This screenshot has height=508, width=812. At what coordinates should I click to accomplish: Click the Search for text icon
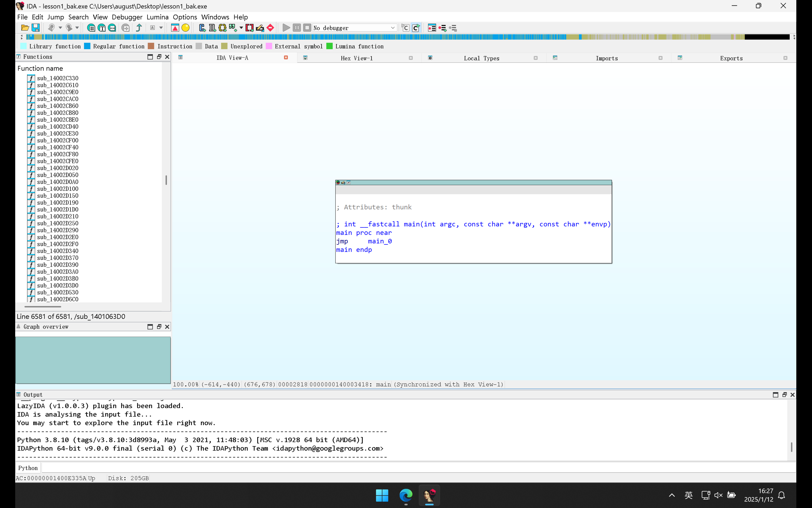coord(102,28)
